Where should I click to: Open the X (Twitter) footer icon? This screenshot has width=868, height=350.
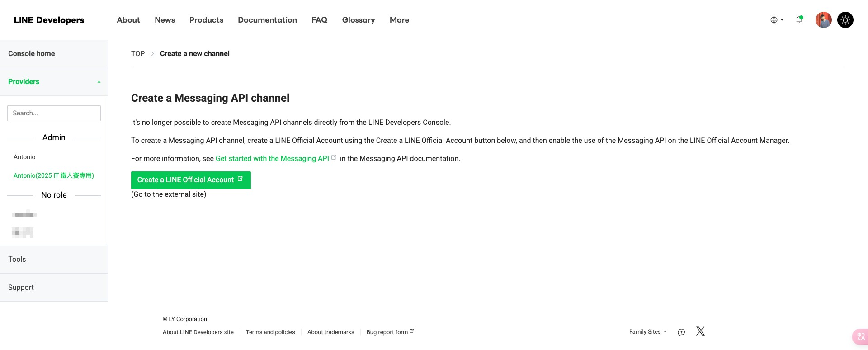[700, 331]
